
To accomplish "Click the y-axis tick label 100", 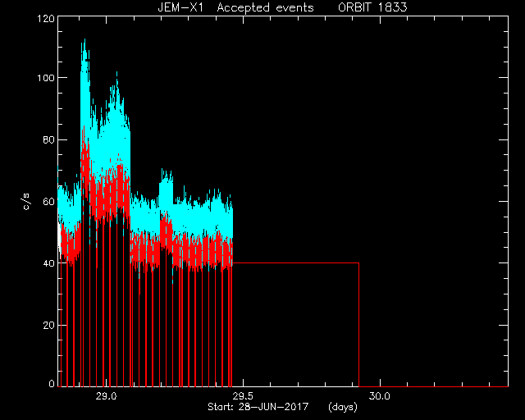I will [45, 78].
